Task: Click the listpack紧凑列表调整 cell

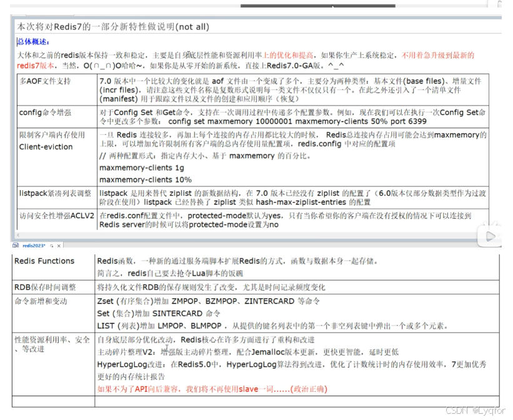Action: click(x=57, y=197)
